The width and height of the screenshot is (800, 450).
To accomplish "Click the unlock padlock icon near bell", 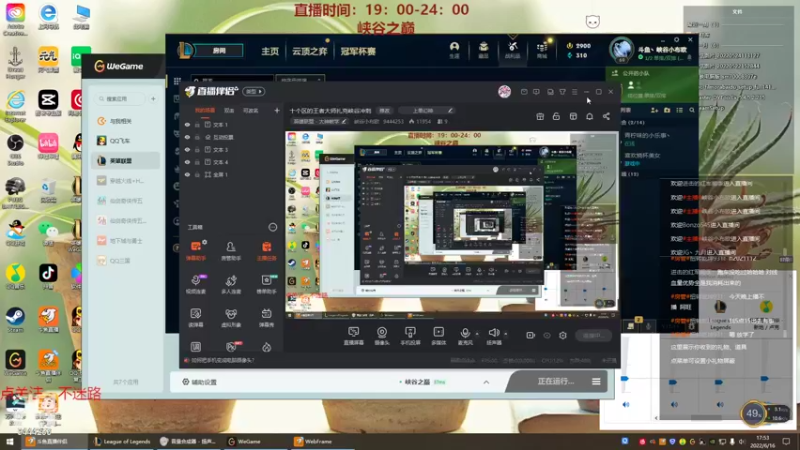I will [556, 116].
